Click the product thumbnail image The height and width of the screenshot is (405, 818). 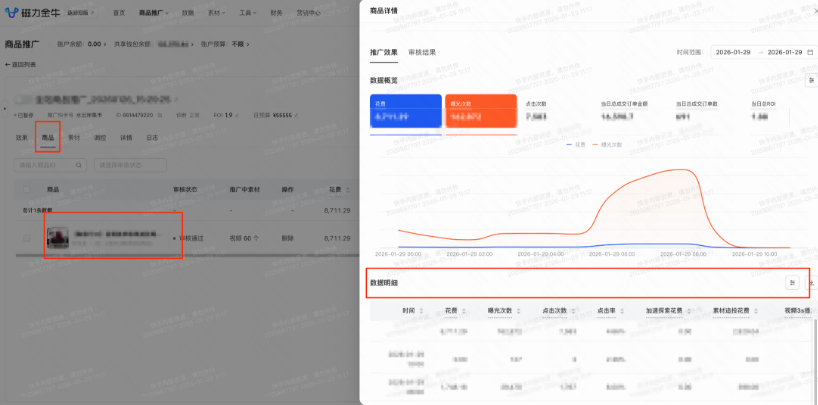pyautogui.click(x=58, y=238)
